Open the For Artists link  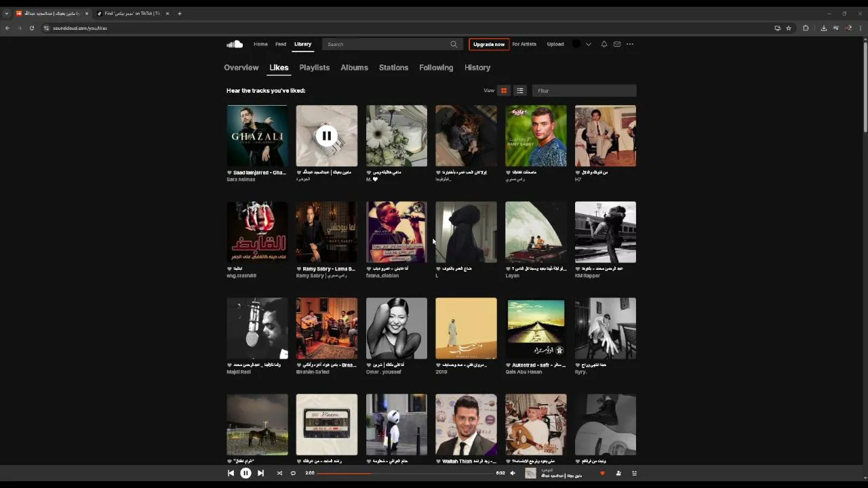(524, 44)
